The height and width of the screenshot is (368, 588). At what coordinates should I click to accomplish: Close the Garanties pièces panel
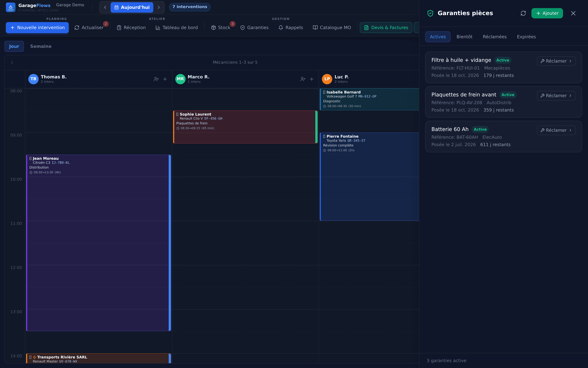(573, 13)
